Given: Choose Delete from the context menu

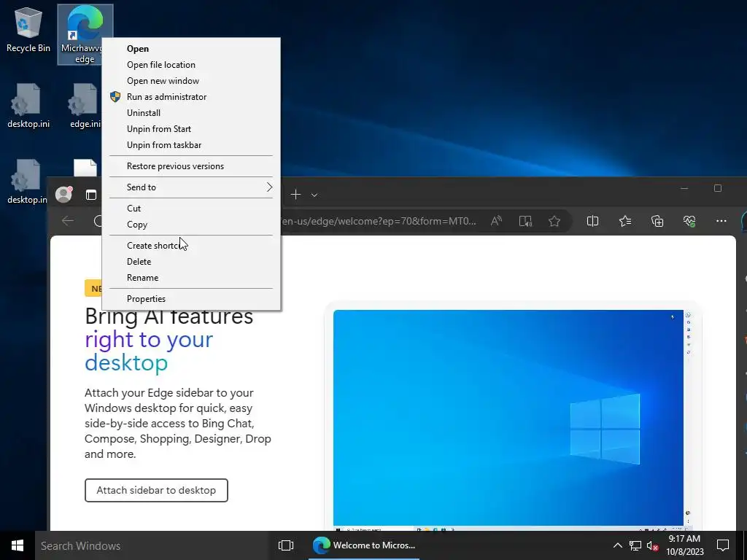Looking at the screenshot, I should (191, 262).
